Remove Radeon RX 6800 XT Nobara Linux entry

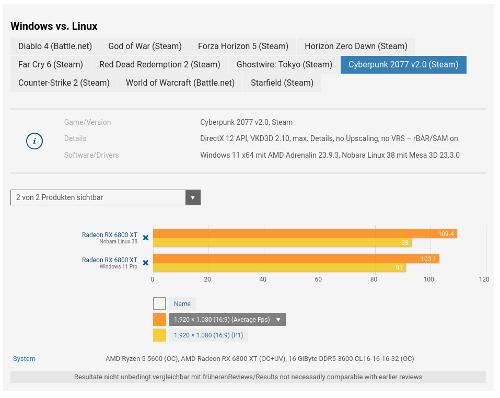[145, 238]
